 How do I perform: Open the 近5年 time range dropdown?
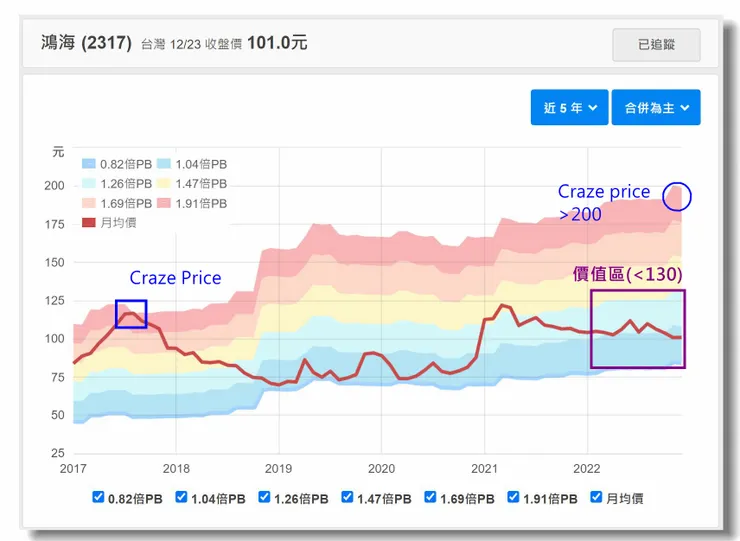click(569, 108)
